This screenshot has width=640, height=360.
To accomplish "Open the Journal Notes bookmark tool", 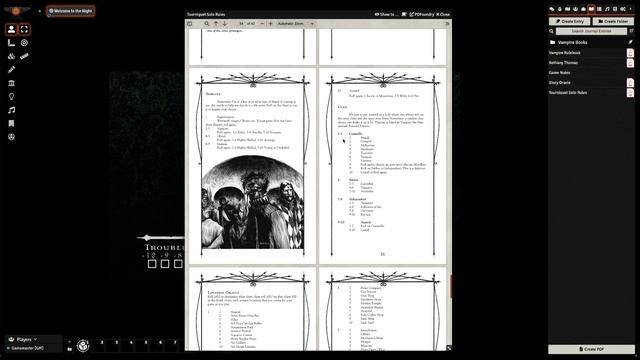I will click(x=11, y=124).
